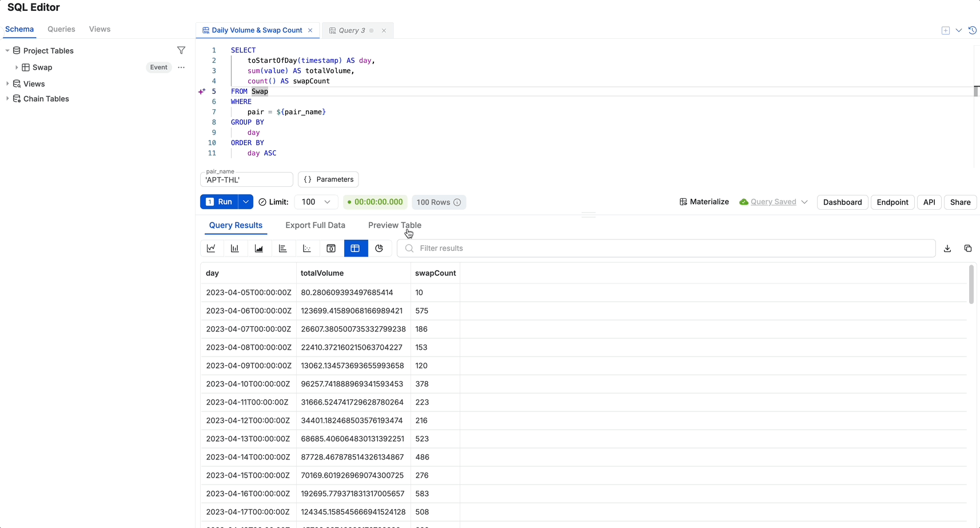This screenshot has width=980, height=528.
Task: Expand the Swap table columns
Action: (x=17, y=67)
